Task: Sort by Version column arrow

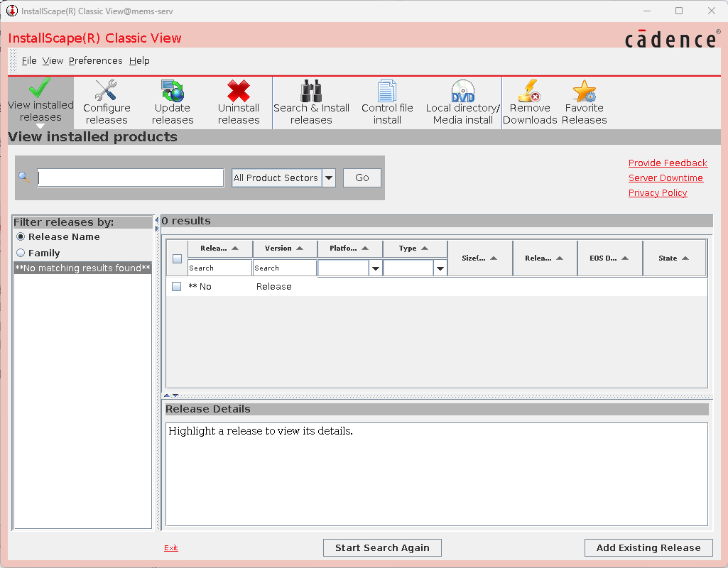Action: [x=300, y=248]
